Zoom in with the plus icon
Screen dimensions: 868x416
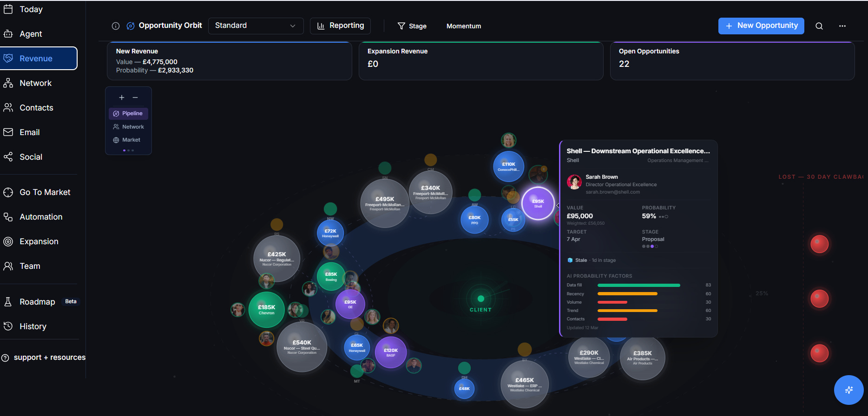[x=122, y=97]
